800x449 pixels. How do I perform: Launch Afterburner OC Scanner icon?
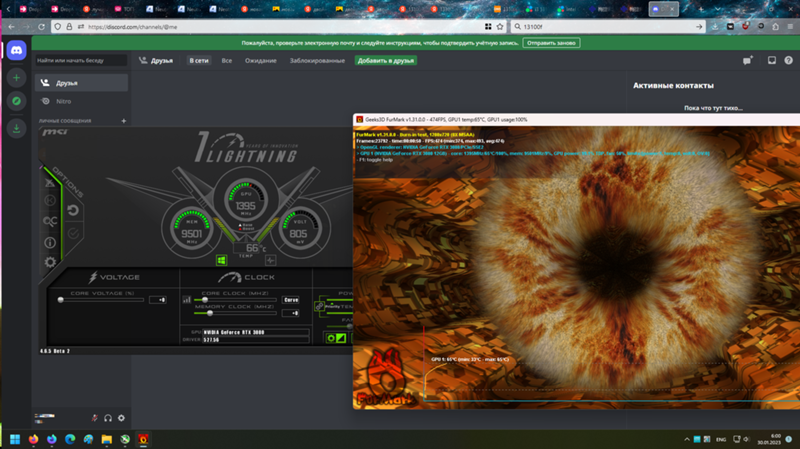click(x=50, y=221)
